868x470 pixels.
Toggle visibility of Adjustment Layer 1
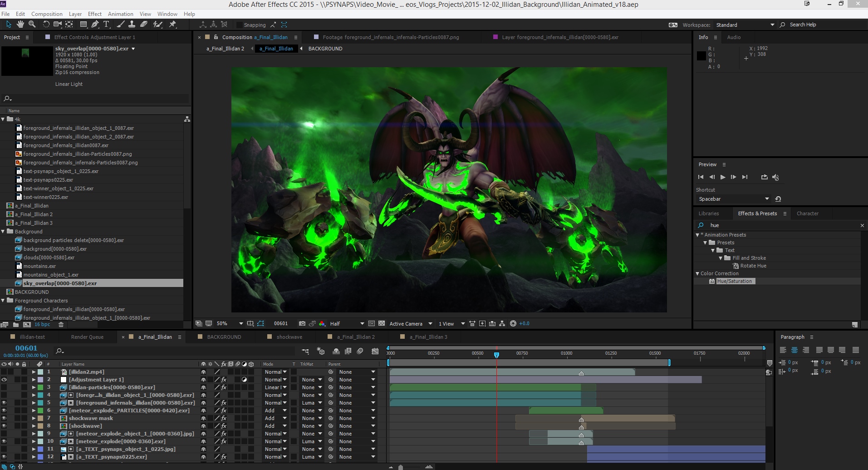point(4,379)
